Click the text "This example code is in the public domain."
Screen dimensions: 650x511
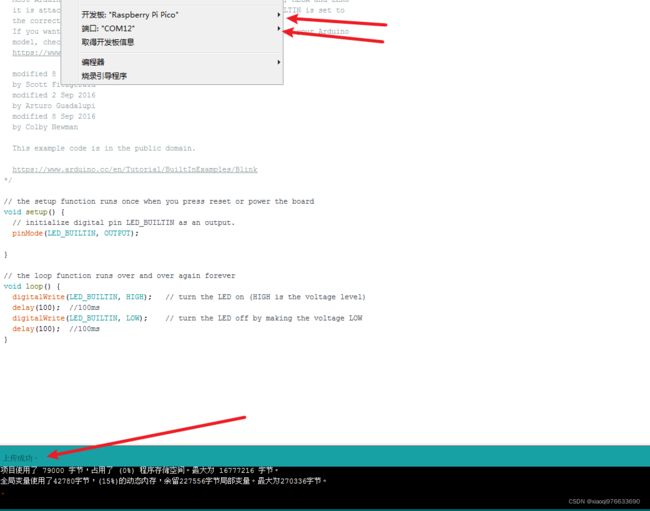tap(104, 148)
